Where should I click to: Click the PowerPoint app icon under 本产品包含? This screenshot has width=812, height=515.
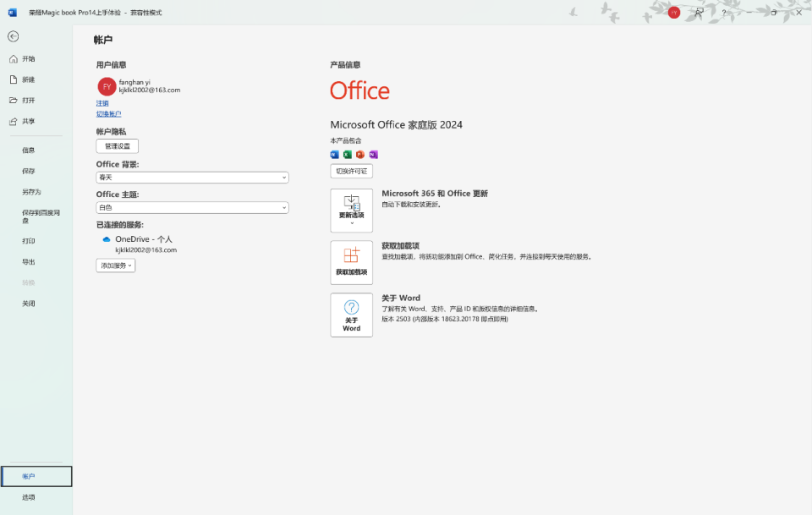tap(360, 154)
